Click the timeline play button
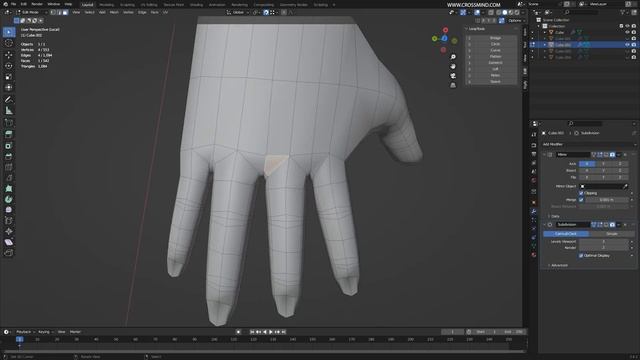Image resolution: width=640 pixels, height=360 pixels. tap(271, 332)
